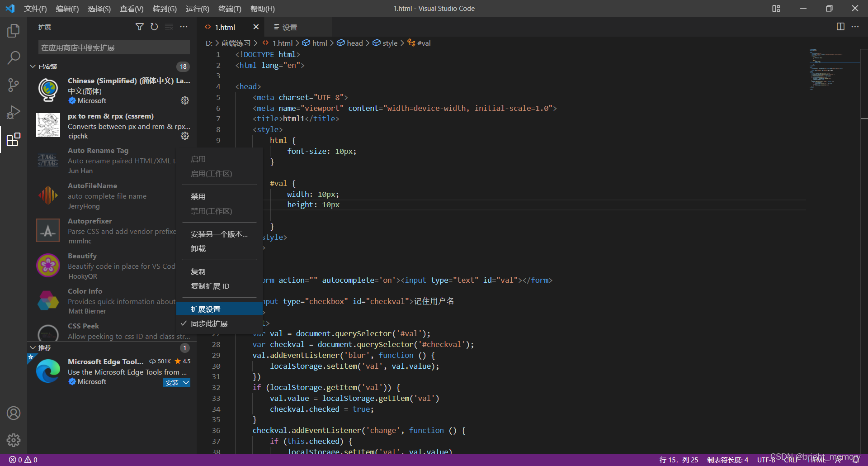868x466 pixels.
Task: Open the Search view in activity bar
Action: click(x=14, y=57)
